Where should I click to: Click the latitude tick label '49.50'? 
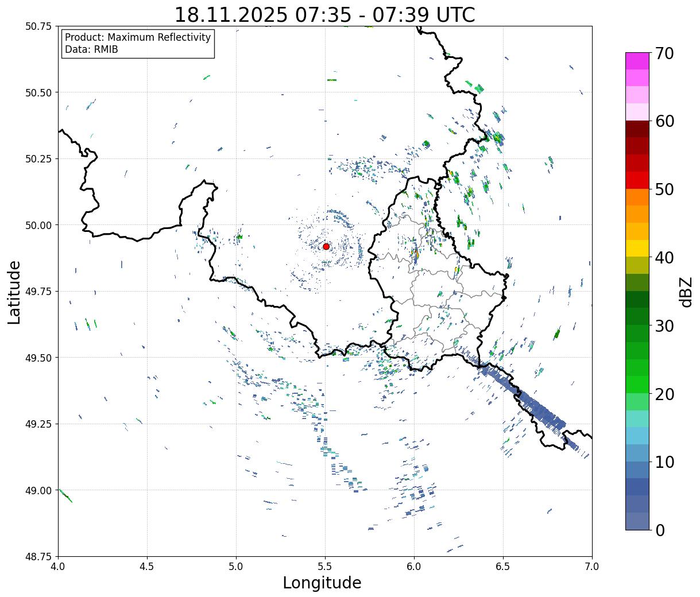[38, 358]
